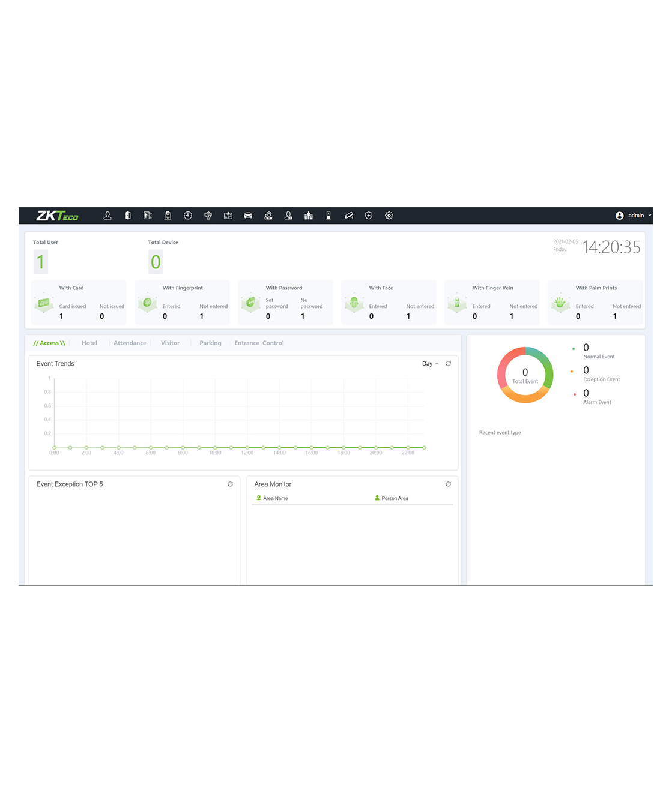The width and height of the screenshot is (672, 793).
Task: Open the Personnel module icon
Action: 107,216
